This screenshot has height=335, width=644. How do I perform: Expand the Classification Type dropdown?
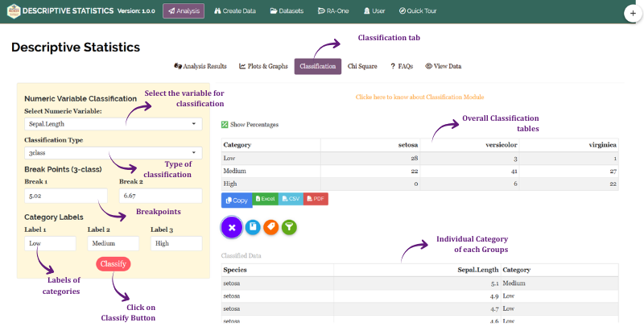113,153
